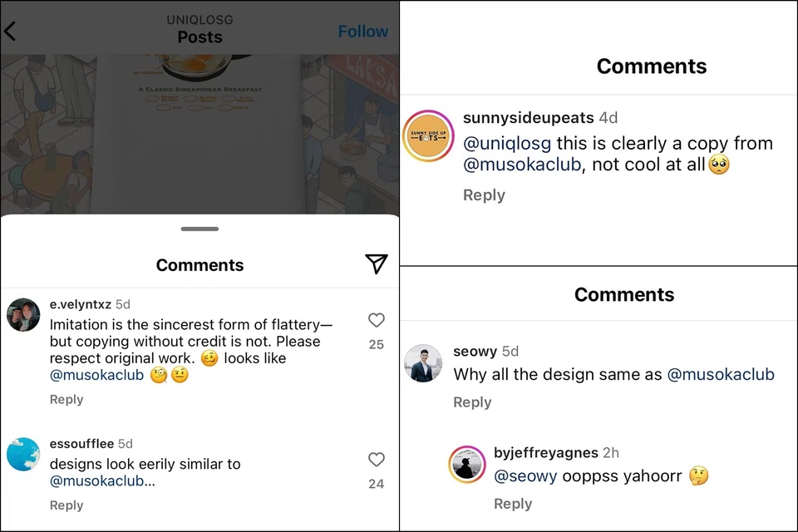Open @seowy mention in byjeffreyagnes' reply
Image resolution: width=798 pixels, height=532 pixels.
[525, 476]
